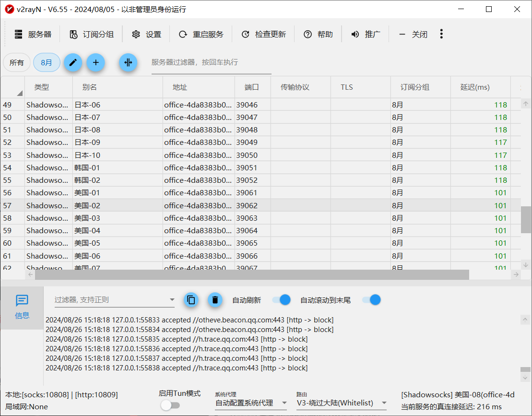This screenshot has width=532, height=416.
Task: Click the horizontal scrollbar right arrow
Action: pyautogui.click(x=516, y=274)
